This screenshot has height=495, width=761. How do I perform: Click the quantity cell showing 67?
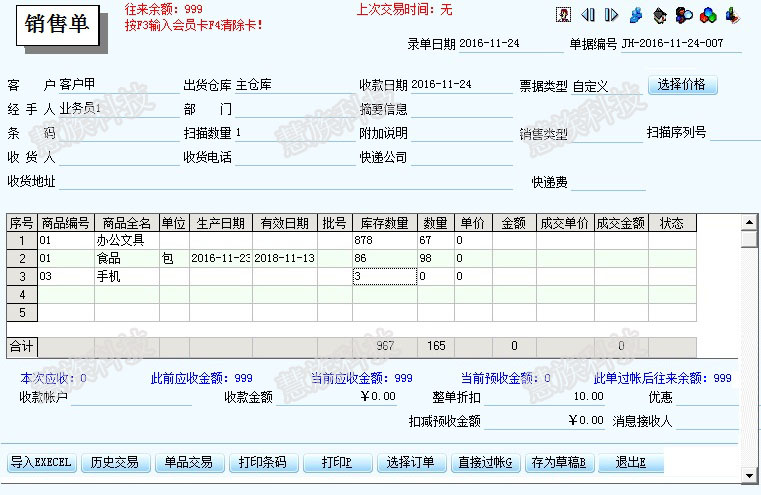436,241
